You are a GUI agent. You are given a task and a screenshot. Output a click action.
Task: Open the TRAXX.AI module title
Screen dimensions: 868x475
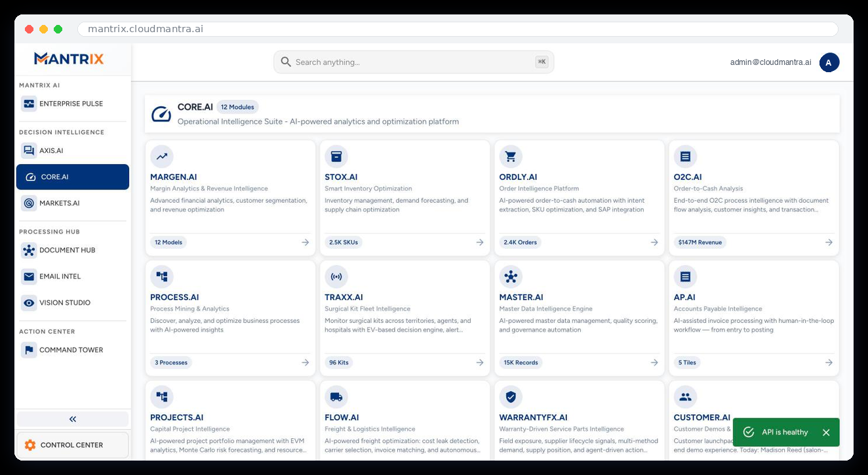pyautogui.click(x=344, y=297)
